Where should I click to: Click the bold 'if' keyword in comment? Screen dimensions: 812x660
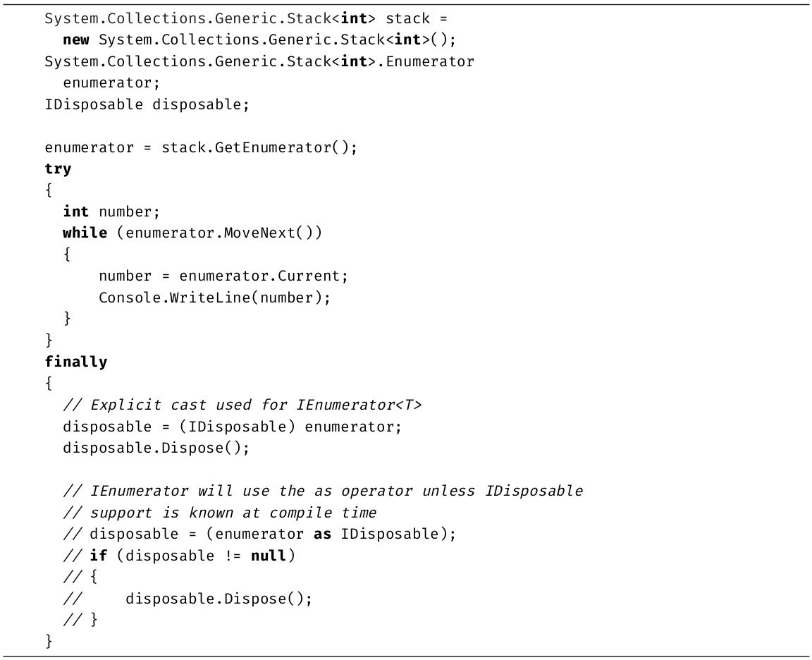click(98, 556)
